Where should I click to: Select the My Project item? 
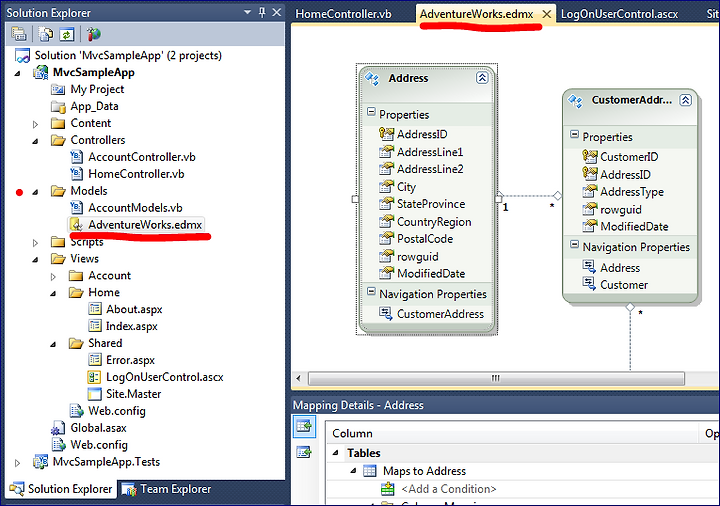click(x=97, y=89)
